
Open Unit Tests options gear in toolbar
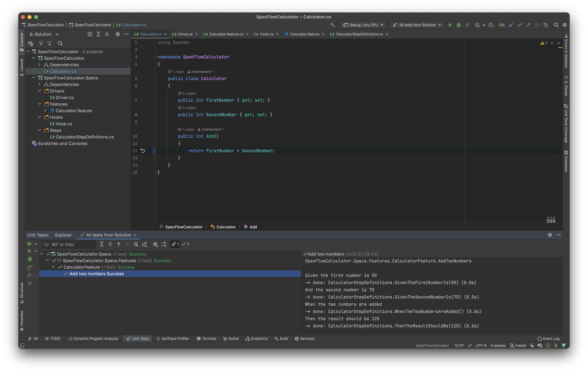pyautogui.click(x=155, y=244)
